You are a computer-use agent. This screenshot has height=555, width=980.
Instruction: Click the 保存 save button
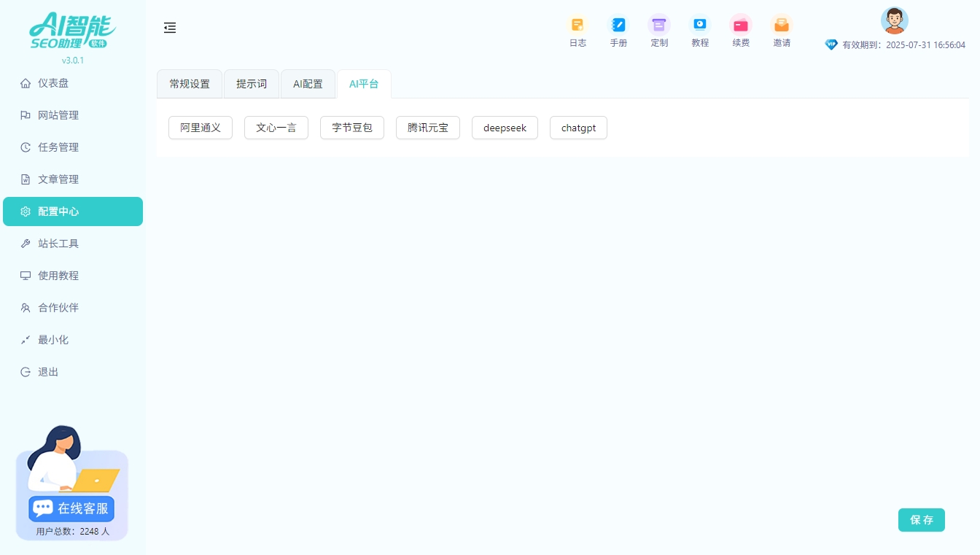tap(921, 520)
